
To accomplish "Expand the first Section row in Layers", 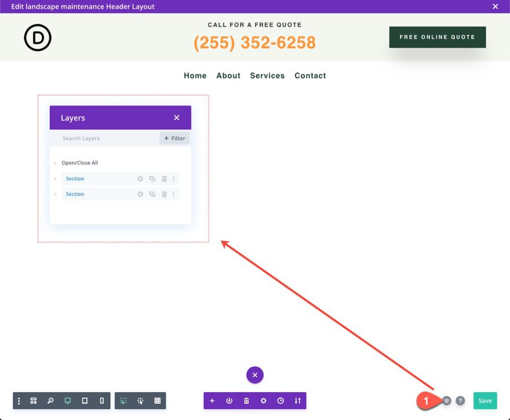I will point(56,178).
